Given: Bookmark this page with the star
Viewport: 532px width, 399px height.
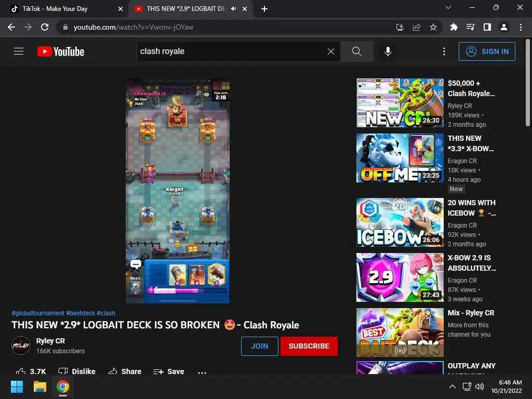Looking at the screenshot, I should pos(433,27).
